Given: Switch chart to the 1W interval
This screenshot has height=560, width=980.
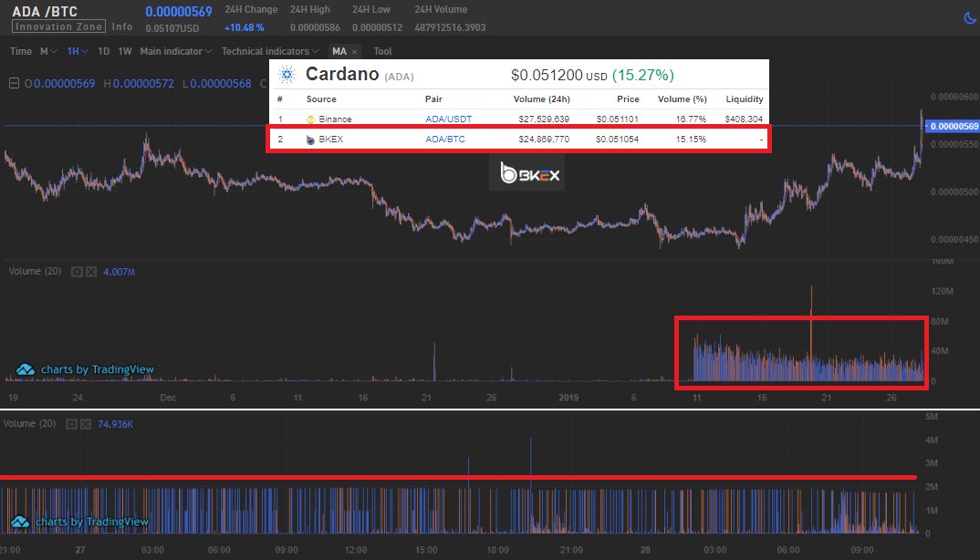Looking at the screenshot, I should pos(125,51).
